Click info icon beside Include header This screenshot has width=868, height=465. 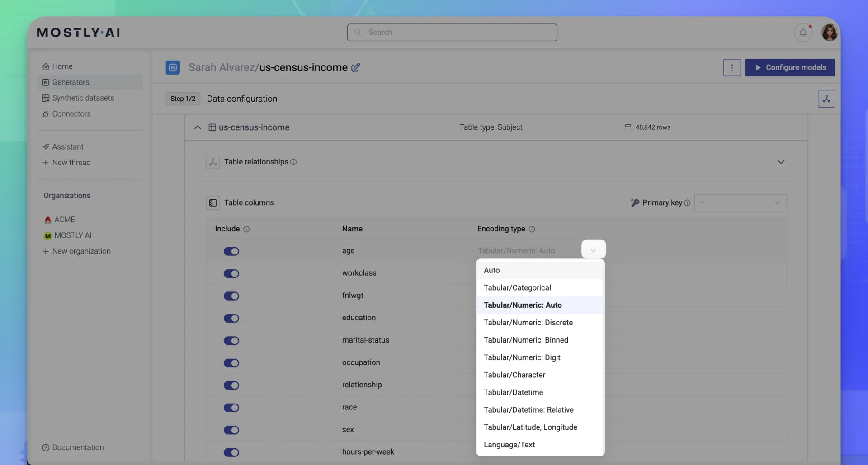pyautogui.click(x=246, y=229)
